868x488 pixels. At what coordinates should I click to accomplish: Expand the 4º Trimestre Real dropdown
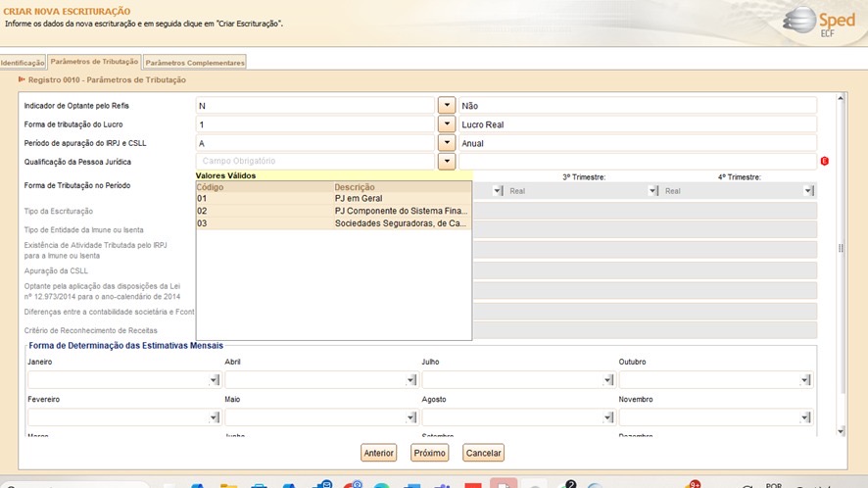809,190
